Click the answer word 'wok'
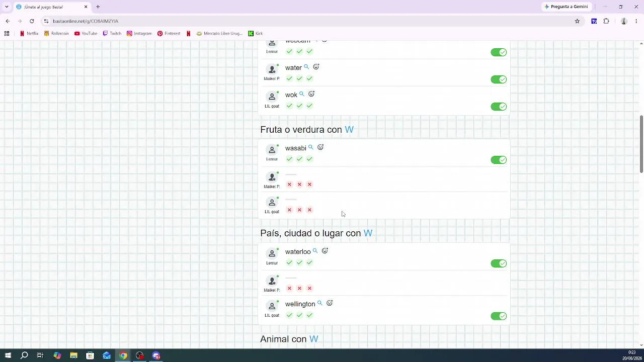 291,95
